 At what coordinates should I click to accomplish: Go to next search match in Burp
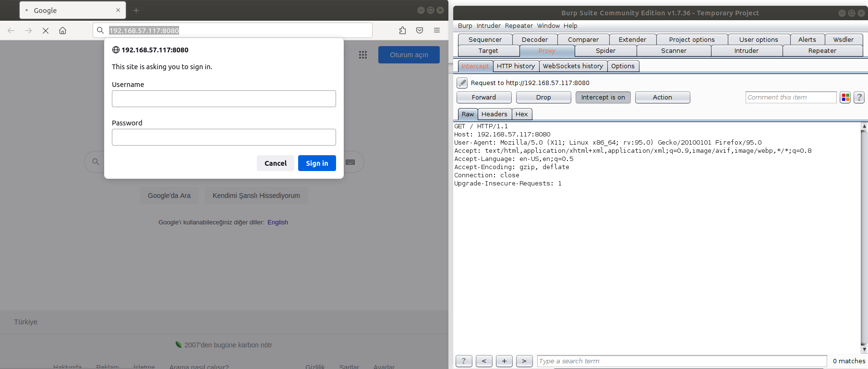point(524,361)
